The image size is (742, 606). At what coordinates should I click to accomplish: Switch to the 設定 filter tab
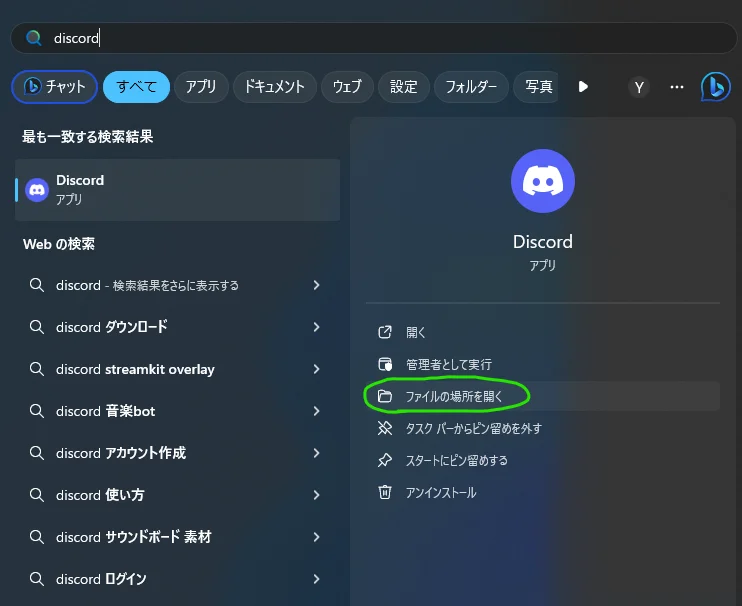(404, 87)
